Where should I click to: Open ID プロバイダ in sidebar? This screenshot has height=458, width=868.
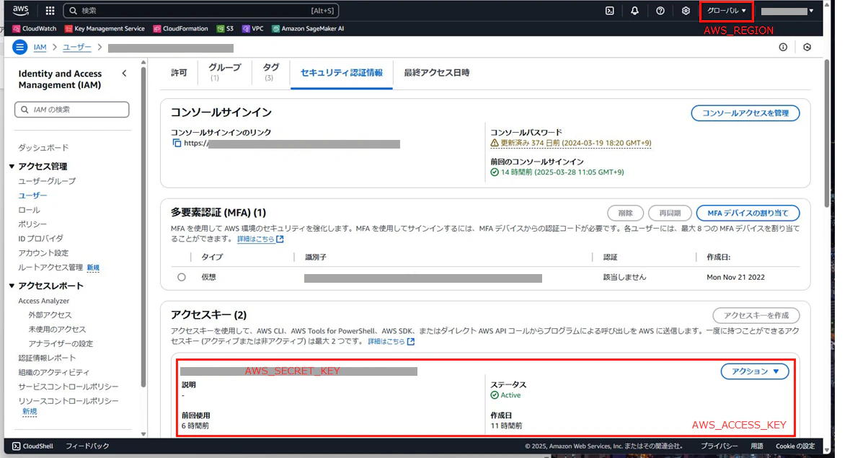point(40,238)
